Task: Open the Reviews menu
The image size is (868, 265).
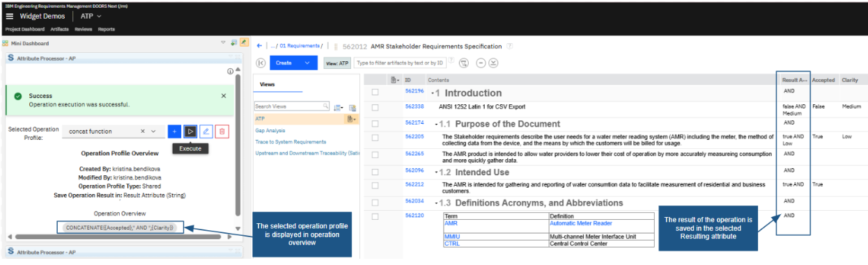Action: (84, 29)
